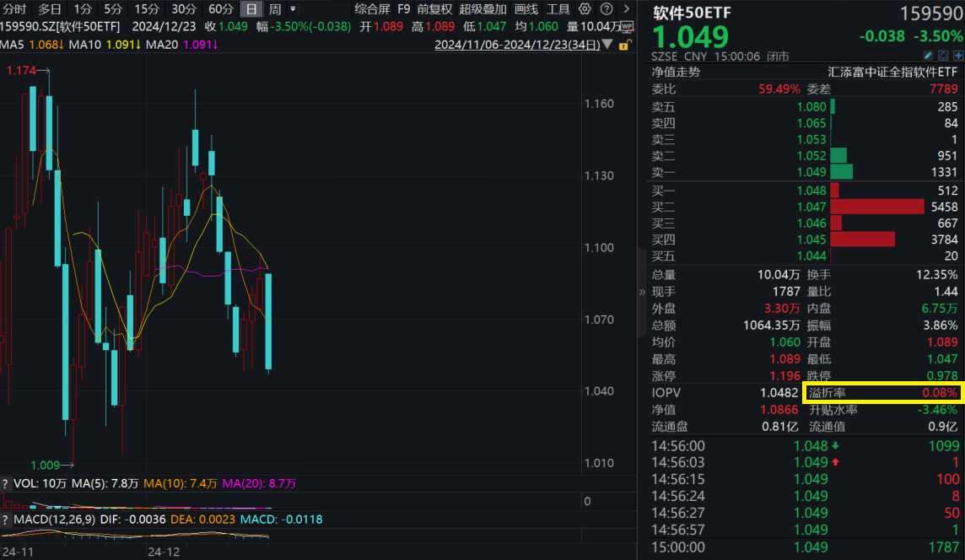Click 买二 red volume bar 5458
Image resolution: width=965 pixels, height=560 pixels.
pyautogui.click(x=877, y=207)
